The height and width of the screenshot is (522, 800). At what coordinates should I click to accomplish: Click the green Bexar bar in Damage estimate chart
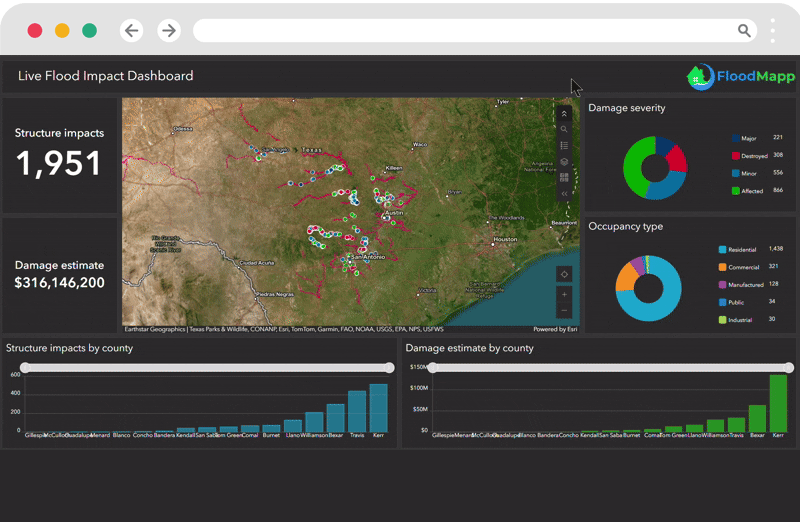pos(757,418)
